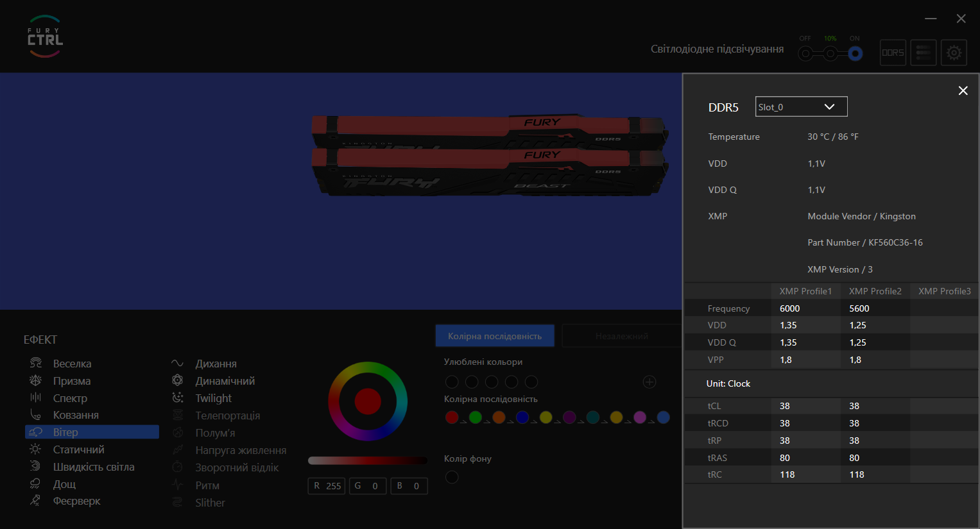980x529 pixels.
Task: Select the Телепортація effect icon
Action: [x=178, y=415]
